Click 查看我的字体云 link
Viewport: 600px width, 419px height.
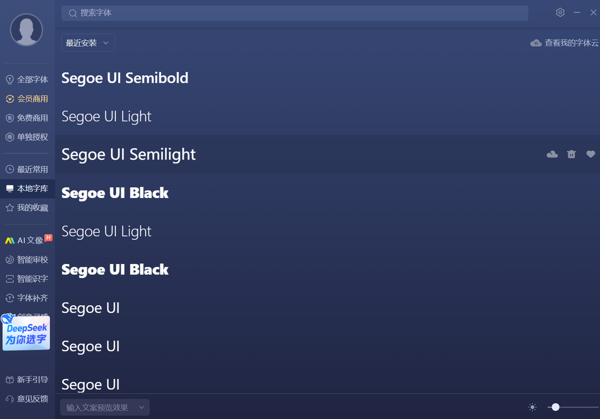click(x=565, y=43)
